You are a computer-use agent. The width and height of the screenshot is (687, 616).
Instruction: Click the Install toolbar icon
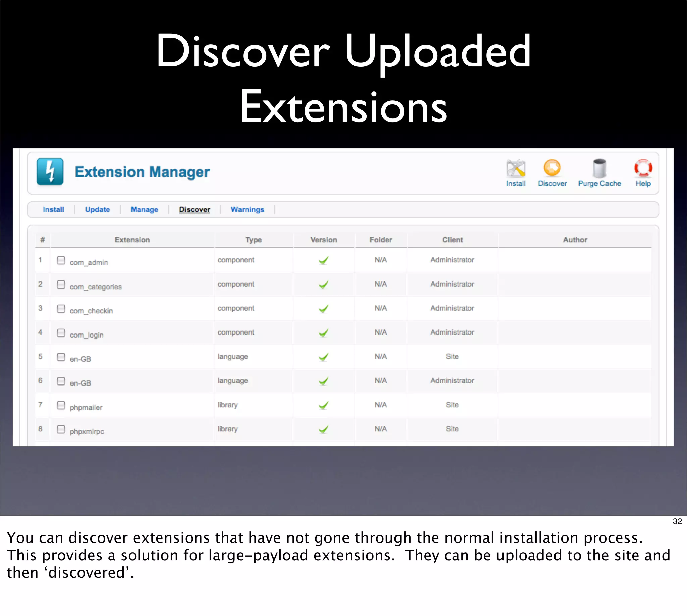[x=516, y=168]
